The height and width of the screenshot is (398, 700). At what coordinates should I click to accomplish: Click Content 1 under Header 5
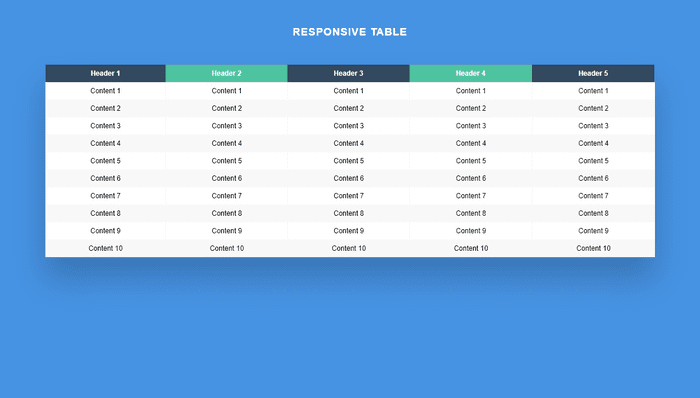[593, 91]
